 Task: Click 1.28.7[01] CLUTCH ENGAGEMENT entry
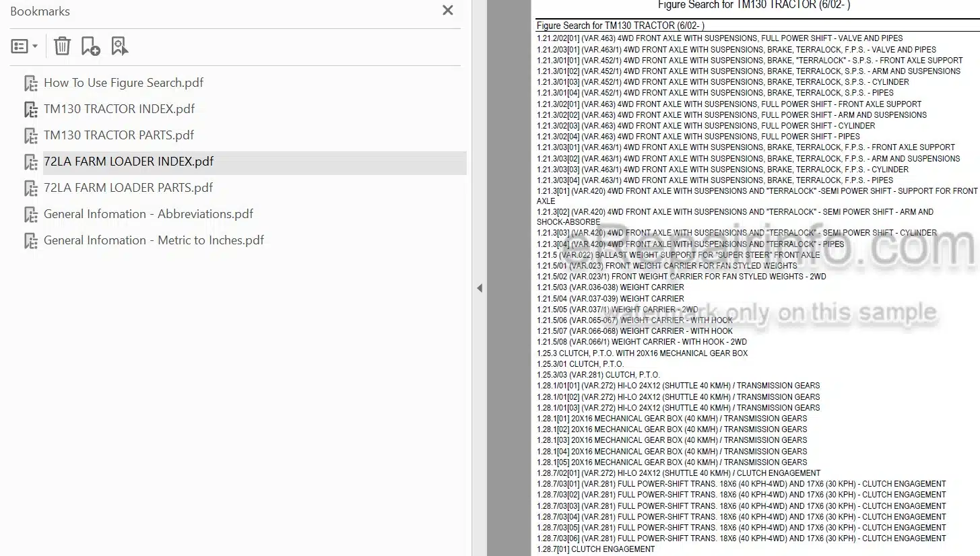click(x=595, y=549)
